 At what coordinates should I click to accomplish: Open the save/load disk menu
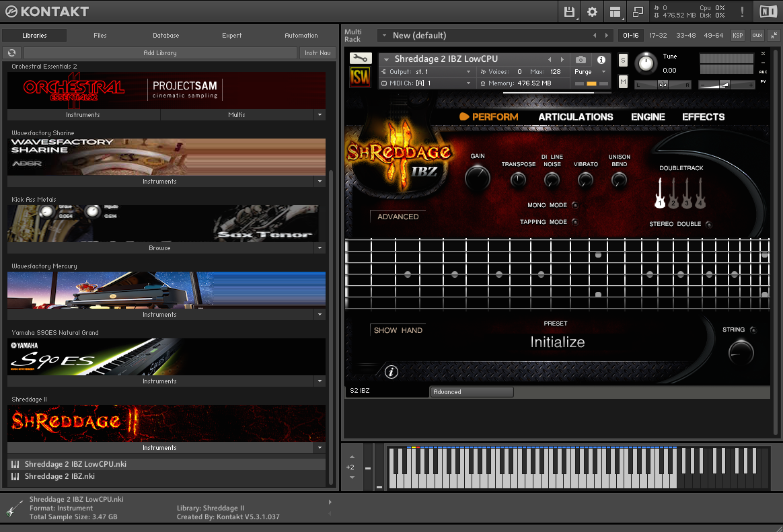(569, 11)
